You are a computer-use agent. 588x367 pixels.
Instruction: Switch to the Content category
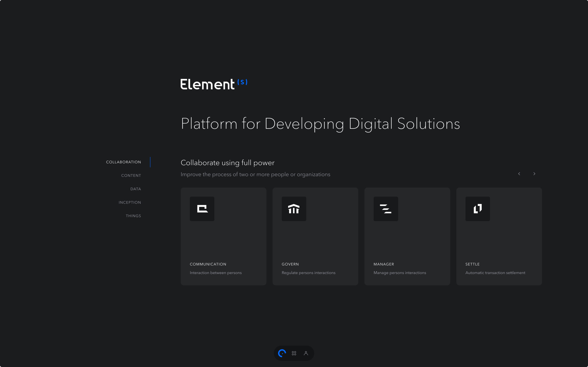(131, 175)
